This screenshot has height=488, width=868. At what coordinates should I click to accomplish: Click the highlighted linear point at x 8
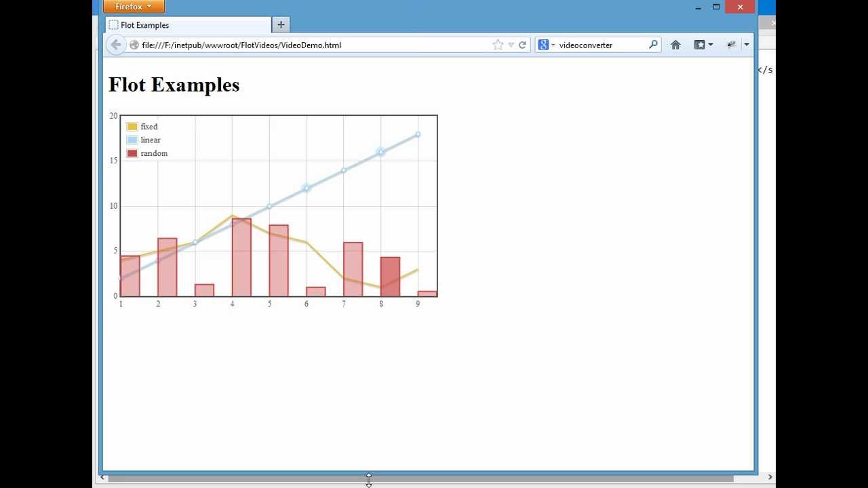(380, 152)
